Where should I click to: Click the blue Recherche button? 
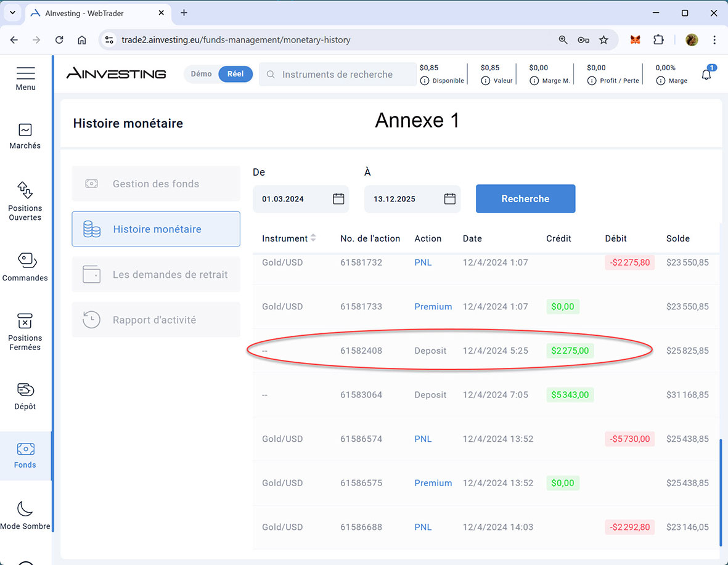pyautogui.click(x=525, y=199)
